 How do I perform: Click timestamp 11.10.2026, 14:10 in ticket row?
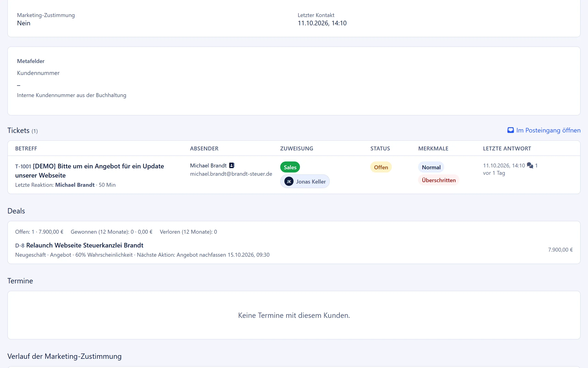pos(504,166)
